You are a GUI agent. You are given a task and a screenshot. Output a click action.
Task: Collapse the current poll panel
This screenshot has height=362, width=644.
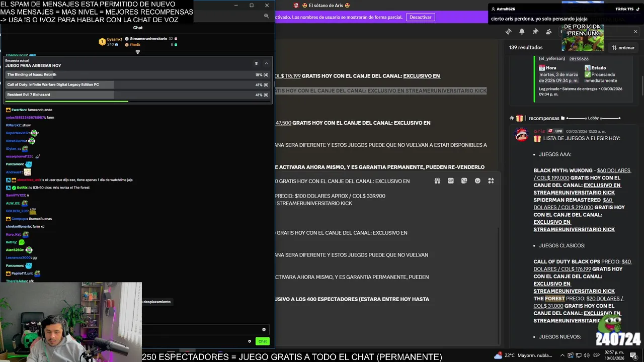pos(266,63)
